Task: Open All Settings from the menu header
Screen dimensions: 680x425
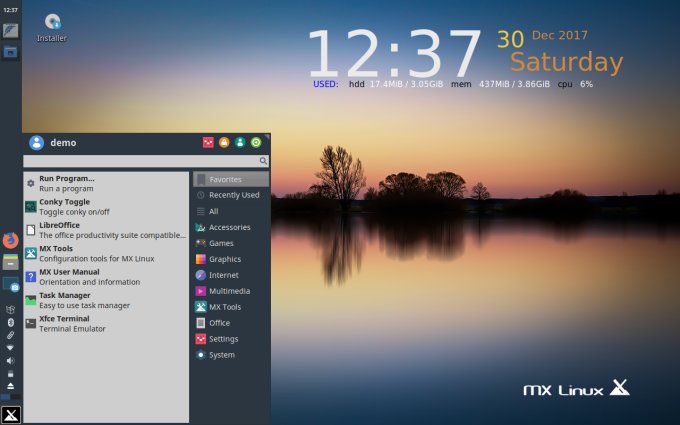Action: click(208, 142)
